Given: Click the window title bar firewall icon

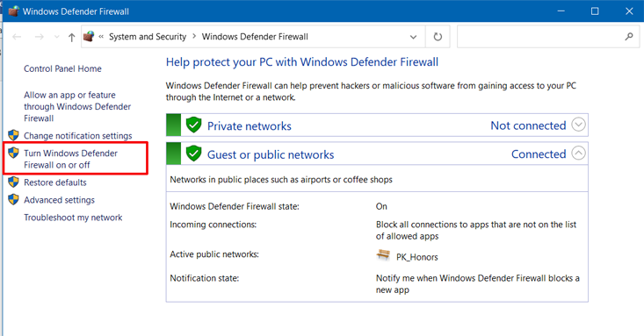Looking at the screenshot, I should pyautogui.click(x=13, y=11).
